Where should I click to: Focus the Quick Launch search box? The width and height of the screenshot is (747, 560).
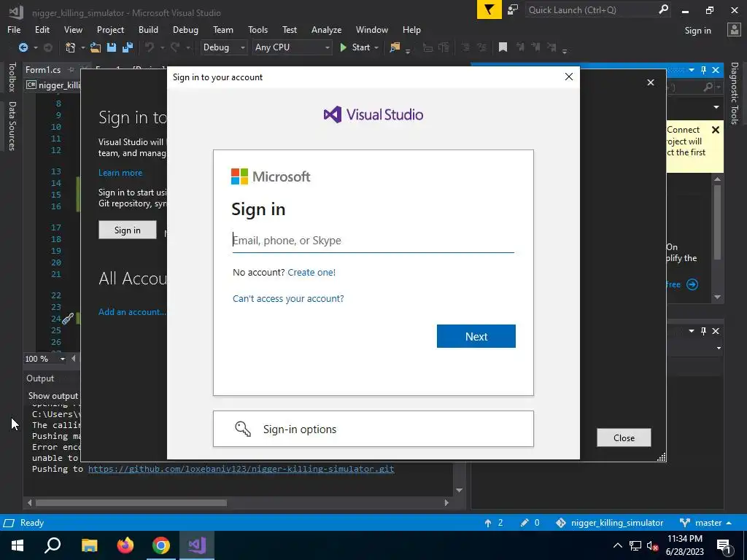(x=592, y=10)
